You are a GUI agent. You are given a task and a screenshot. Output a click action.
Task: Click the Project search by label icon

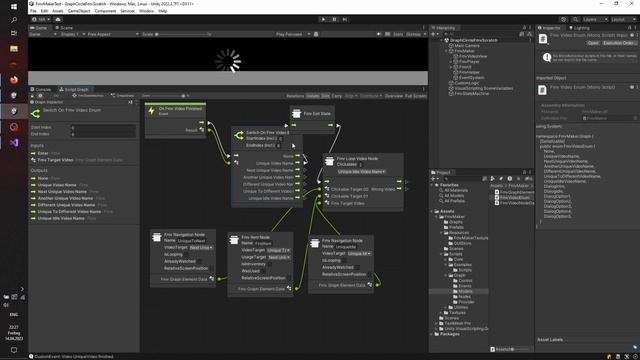coord(501,179)
